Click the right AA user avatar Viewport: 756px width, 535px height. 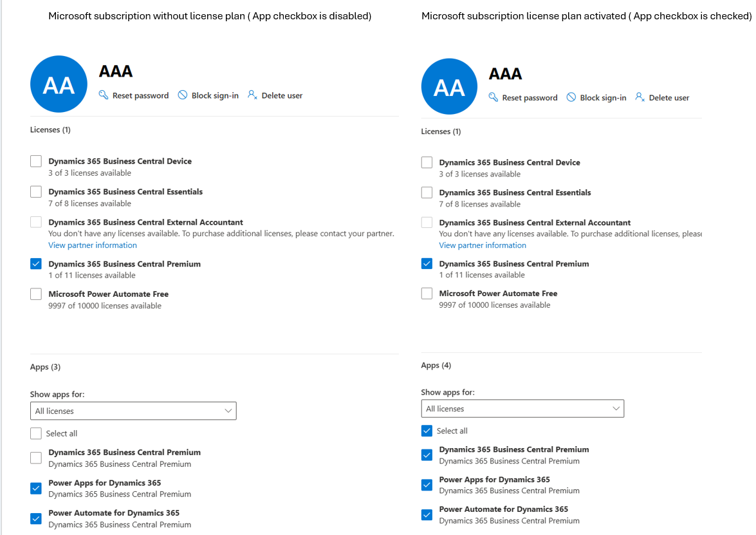(449, 87)
